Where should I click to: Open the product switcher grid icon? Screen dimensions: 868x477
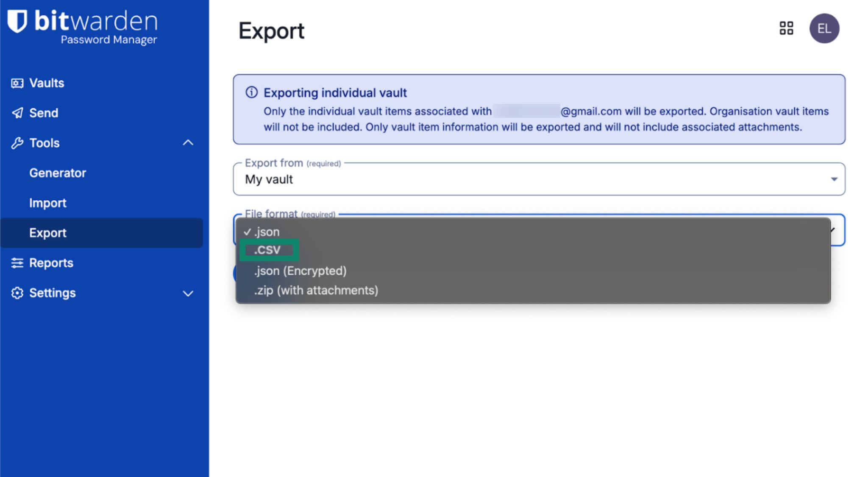(786, 28)
